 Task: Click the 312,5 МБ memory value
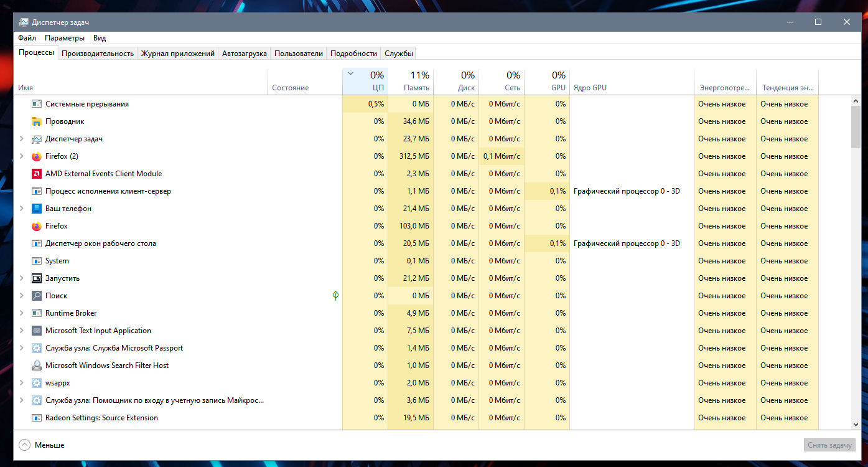[x=414, y=156]
